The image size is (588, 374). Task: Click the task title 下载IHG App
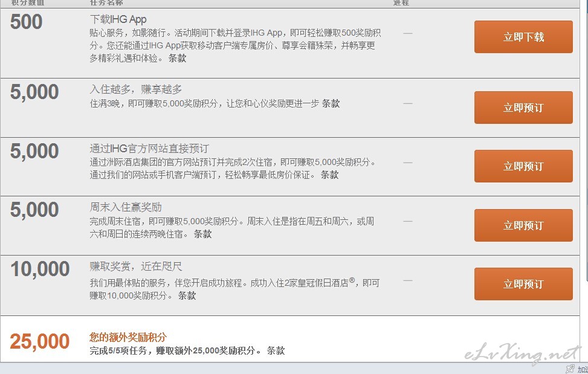coord(118,19)
